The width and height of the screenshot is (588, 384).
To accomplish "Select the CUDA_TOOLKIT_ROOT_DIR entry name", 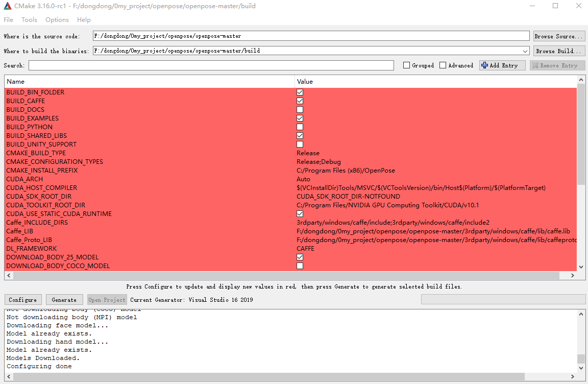I will [x=46, y=205].
